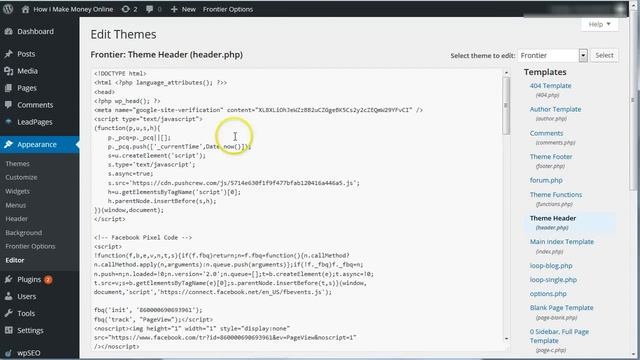Viewport: 640px width, 360px height.
Task: Click the plus New icon
Action: 174,9
